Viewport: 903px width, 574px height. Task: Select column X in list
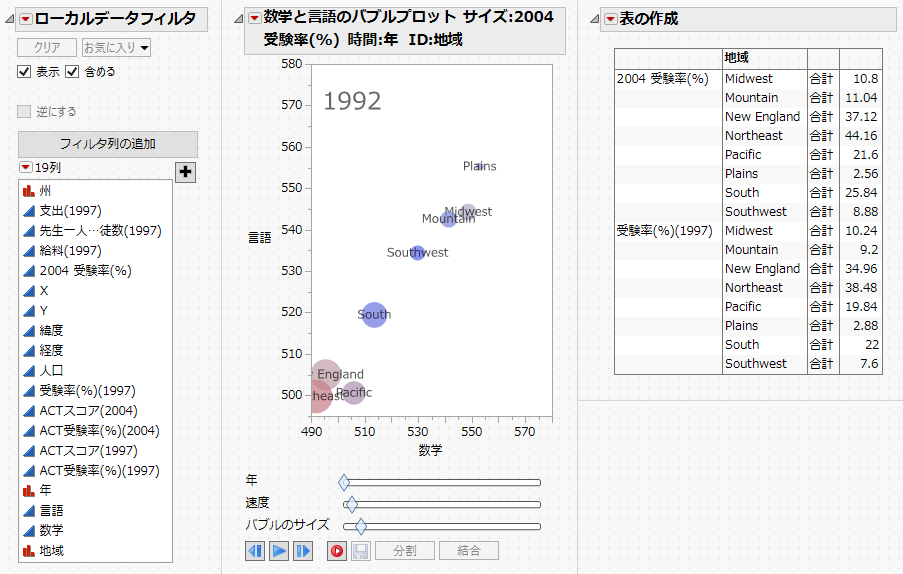(44, 291)
